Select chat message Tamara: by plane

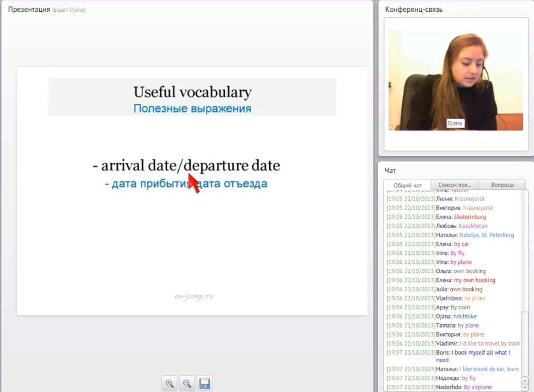433,326
